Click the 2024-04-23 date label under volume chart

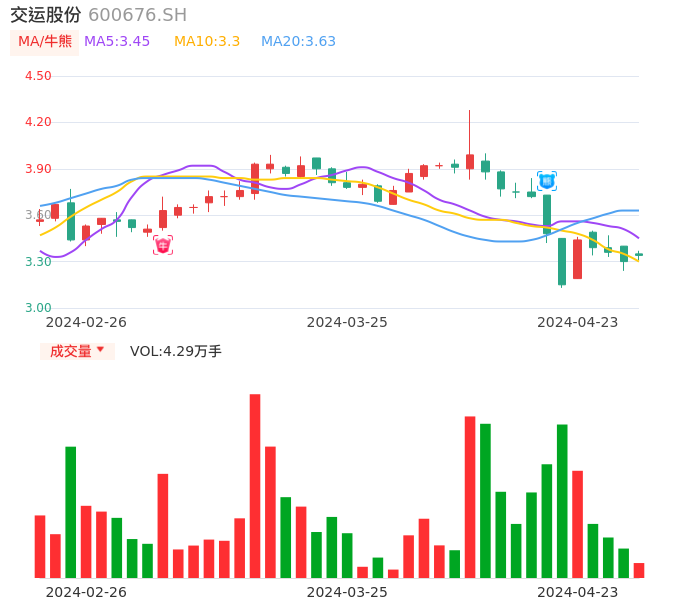578,591
